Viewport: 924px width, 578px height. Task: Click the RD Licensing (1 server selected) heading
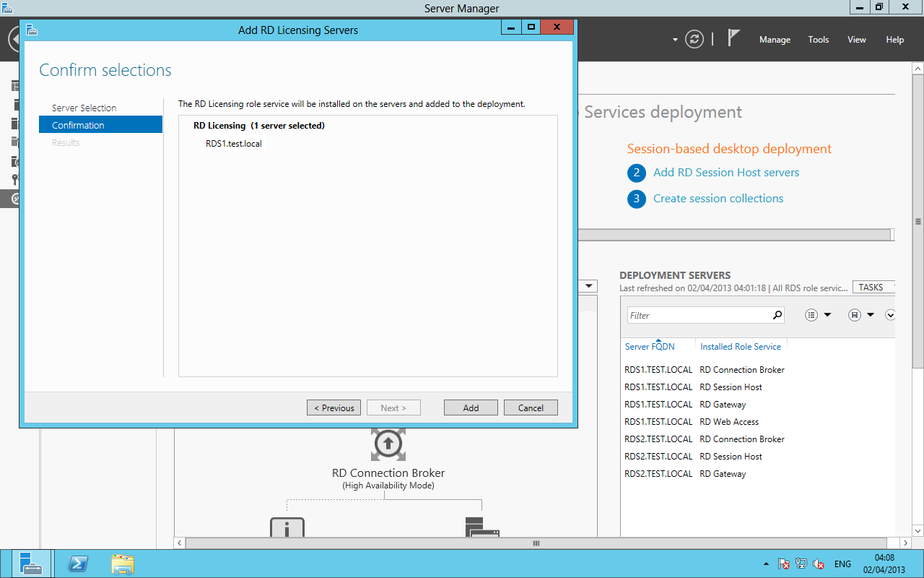[x=258, y=126]
